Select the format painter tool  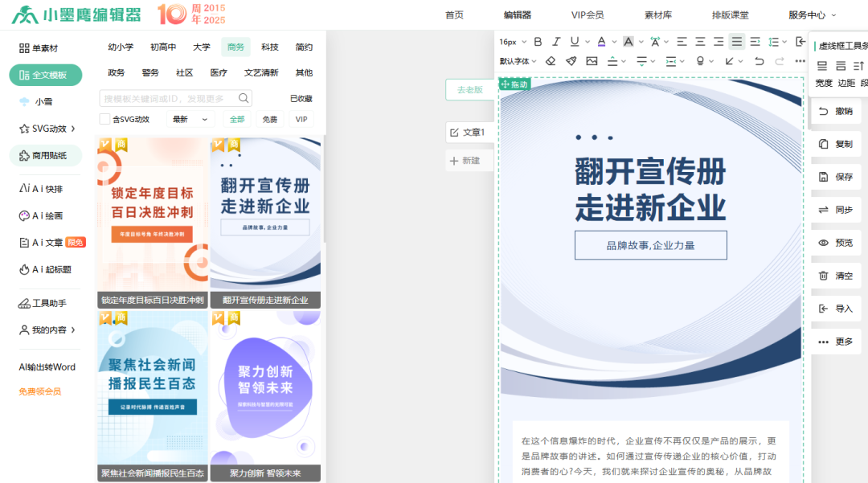(x=570, y=60)
